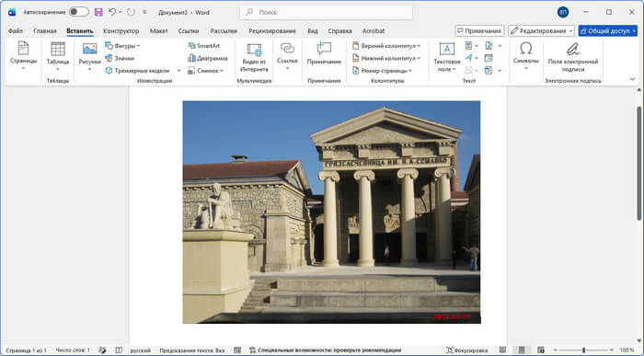The height and width of the screenshot is (356, 644).
Task: Switch to the Главная tab
Action: 45,30
